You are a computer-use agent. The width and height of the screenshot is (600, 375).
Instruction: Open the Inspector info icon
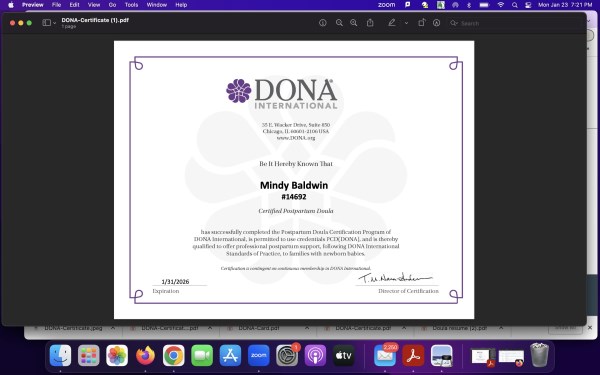(323, 23)
